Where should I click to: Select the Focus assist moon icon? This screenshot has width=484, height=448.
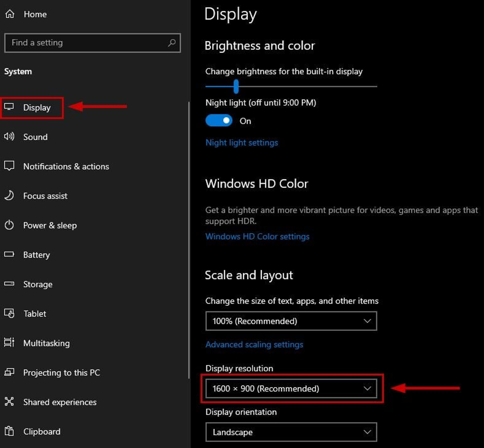click(x=9, y=195)
